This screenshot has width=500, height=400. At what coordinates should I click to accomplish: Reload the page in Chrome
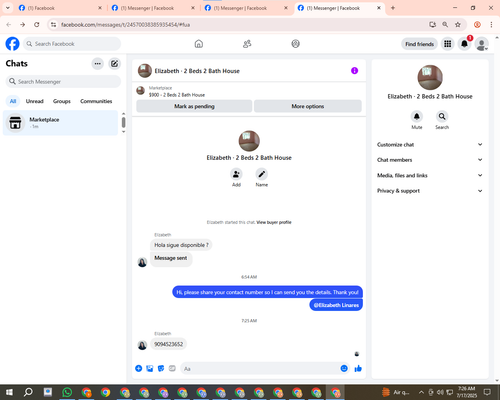pyautogui.click(x=37, y=25)
